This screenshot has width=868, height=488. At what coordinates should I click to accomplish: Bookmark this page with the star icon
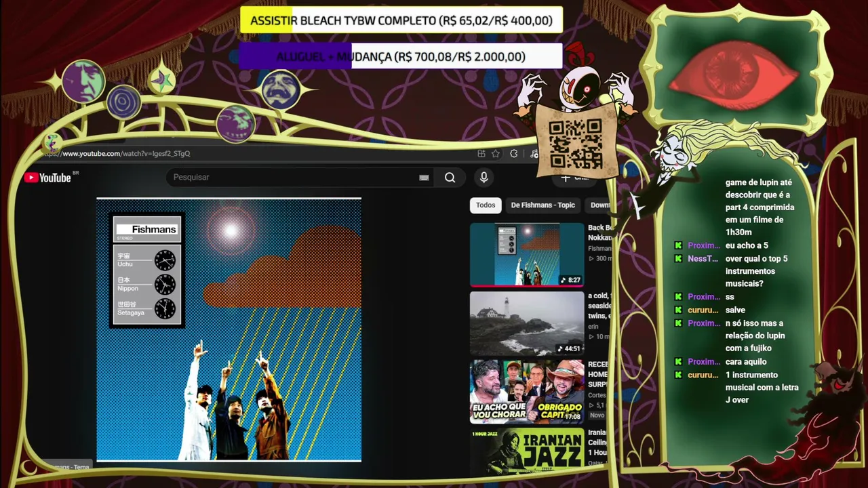tap(496, 154)
